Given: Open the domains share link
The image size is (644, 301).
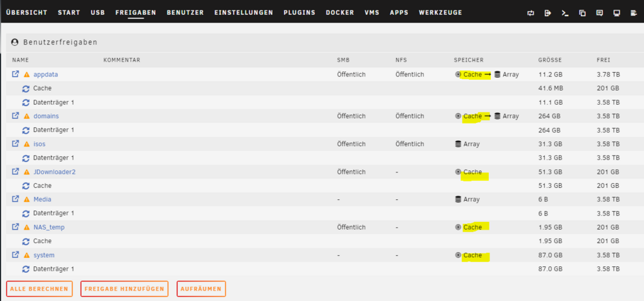Looking at the screenshot, I should pyautogui.click(x=46, y=116).
